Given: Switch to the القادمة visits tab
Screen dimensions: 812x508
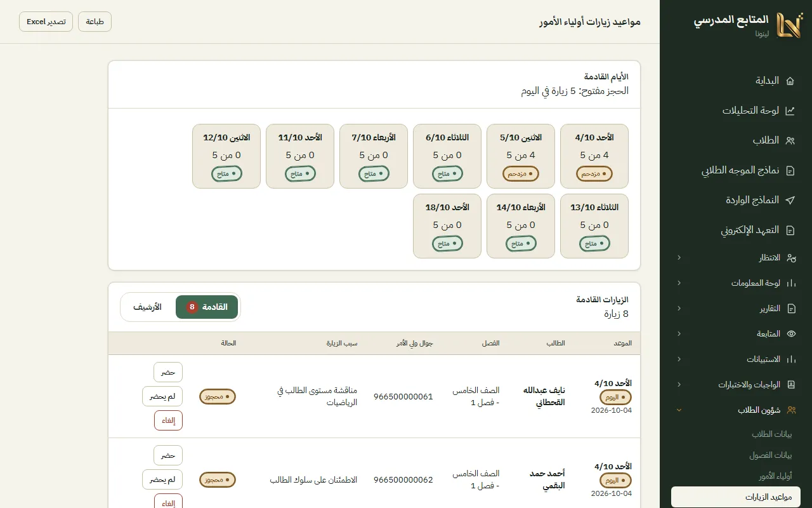Looking at the screenshot, I should click(x=207, y=307).
